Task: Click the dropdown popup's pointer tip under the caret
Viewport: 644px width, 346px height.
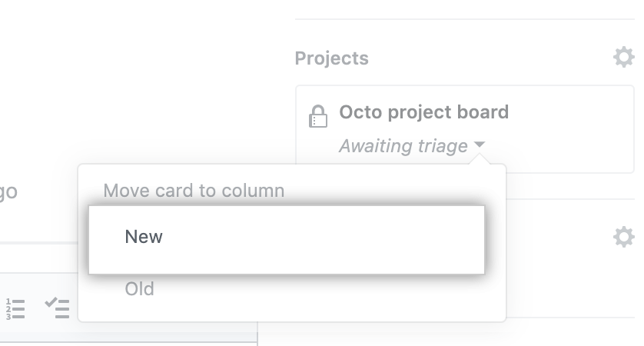Action: [x=480, y=160]
